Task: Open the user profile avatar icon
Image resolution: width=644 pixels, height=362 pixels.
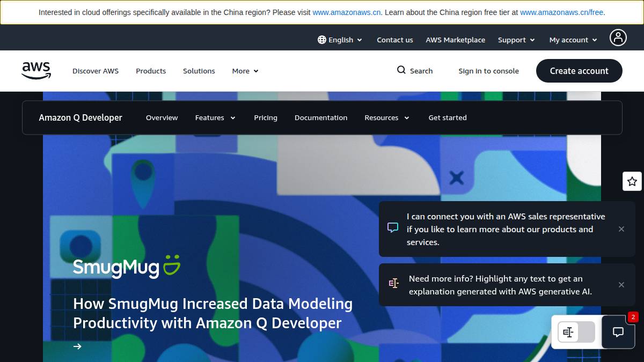Action: click(x=618, y=38)
